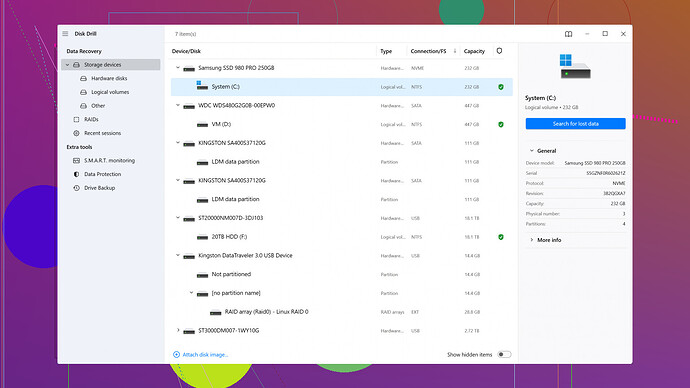The image size is (690, 388).
Task: Open the Drive Backup tool
Action: click(x=99, y=188)
